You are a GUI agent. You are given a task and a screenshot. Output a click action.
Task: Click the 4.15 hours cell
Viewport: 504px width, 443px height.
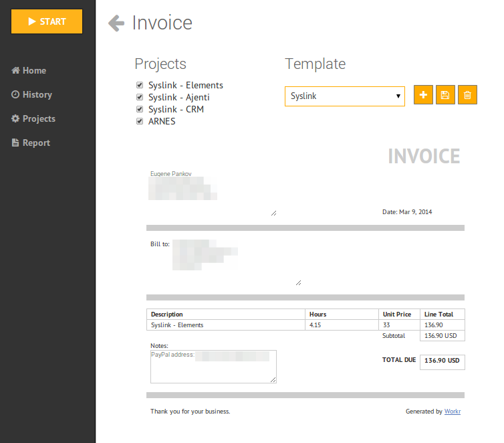pos(342,325)
